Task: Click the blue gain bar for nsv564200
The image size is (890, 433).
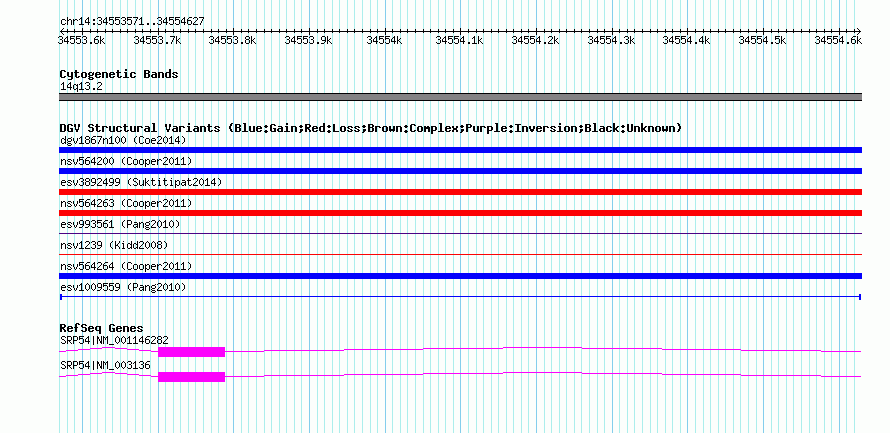Action: tap(460, 171)
